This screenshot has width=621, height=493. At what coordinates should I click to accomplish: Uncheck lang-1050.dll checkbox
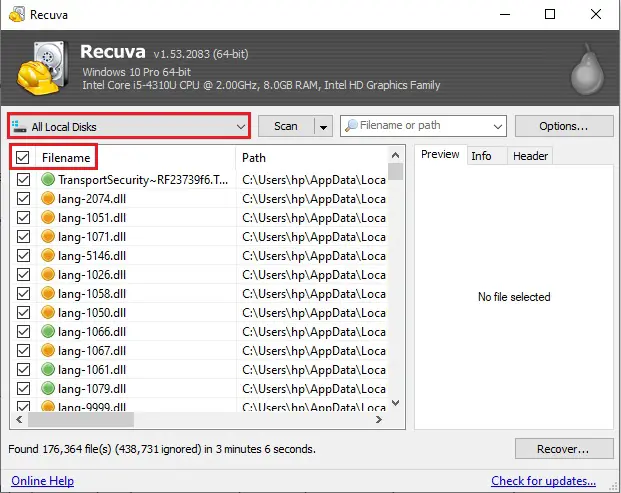tap(23, 312)
